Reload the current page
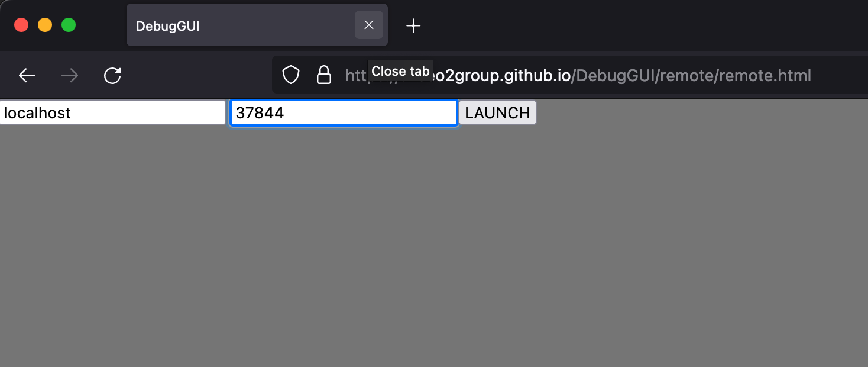Screen dimensions: 868x367 click(x=112, y=76)
